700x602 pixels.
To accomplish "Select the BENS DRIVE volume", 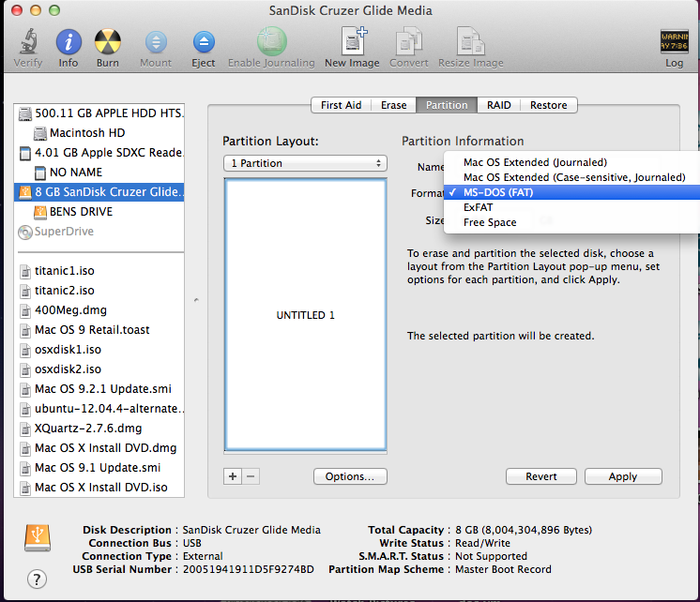I will (x=99, y=212).
